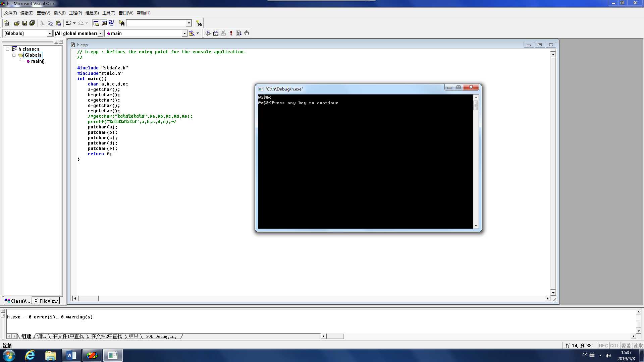Image resolution: width=644 pixels, height=362 pixels.
Task: Toggle the Output window icon
Action: (x=104, y=23)
